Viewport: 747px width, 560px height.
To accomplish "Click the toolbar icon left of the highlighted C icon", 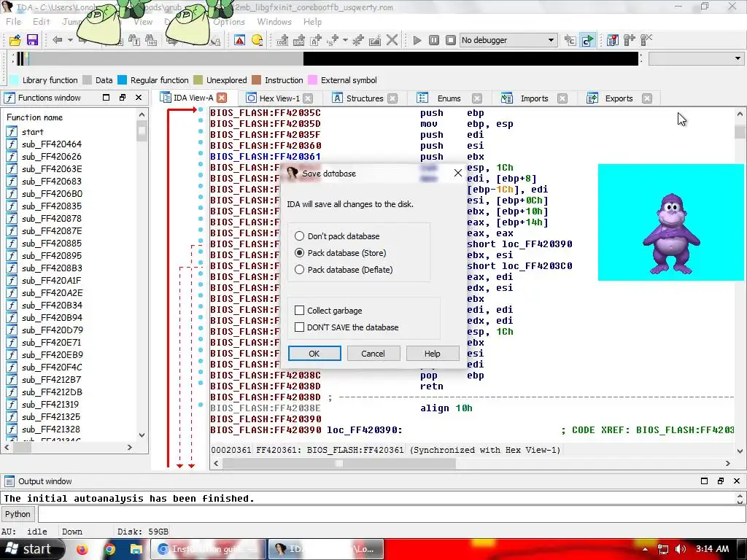I will point(570,41).
